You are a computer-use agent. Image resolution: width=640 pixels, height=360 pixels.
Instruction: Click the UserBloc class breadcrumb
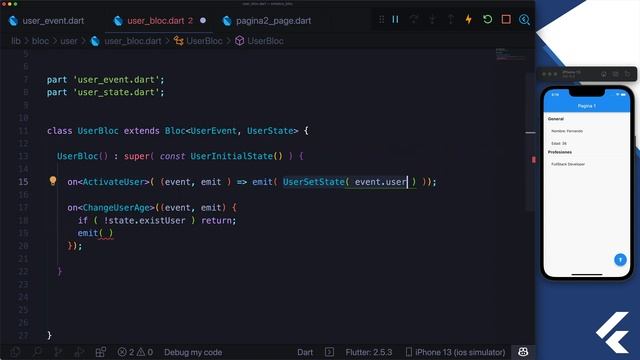204,41
